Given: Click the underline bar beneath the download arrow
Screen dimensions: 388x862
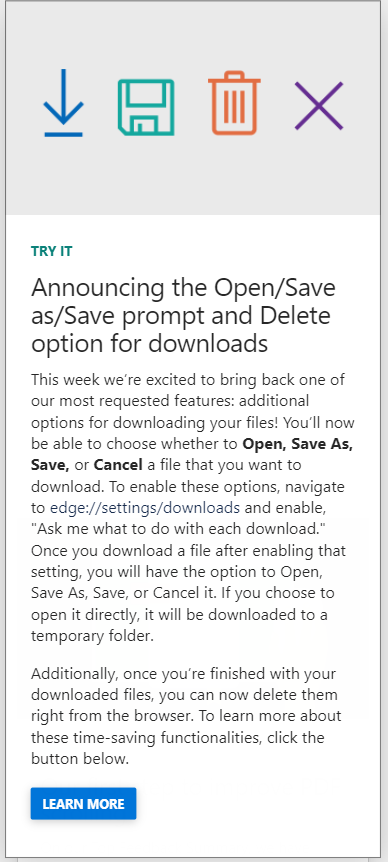Looking at the screenshot, I should pyautogui.click(x=64, y=134).
